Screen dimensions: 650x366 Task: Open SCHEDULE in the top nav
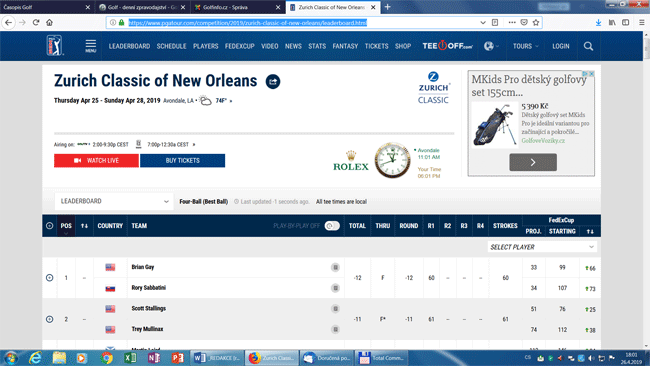tap(171, 46)
